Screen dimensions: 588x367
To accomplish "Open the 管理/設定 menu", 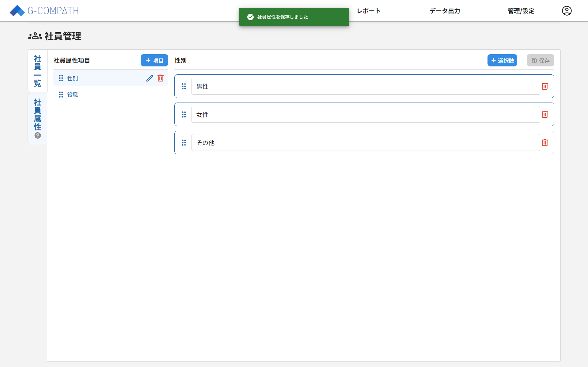I will pos(520,11).
